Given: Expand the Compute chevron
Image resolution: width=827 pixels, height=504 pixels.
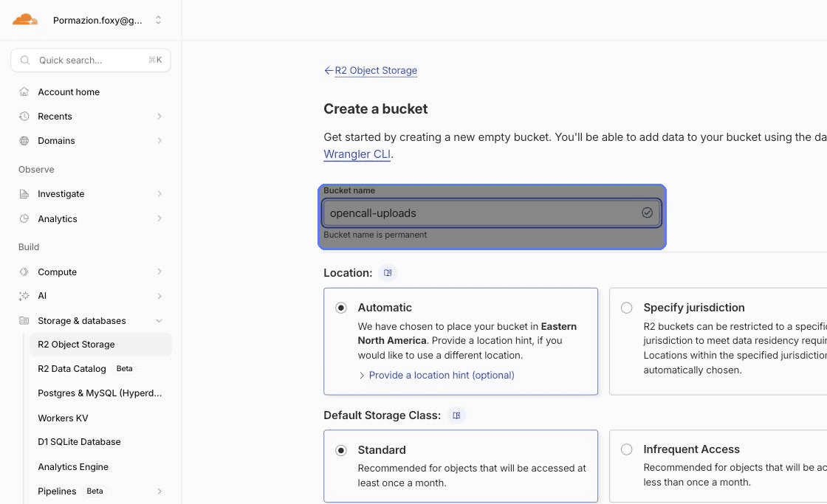Looking at the screenshot, I should pyautogui.click(x=159, y=272).
